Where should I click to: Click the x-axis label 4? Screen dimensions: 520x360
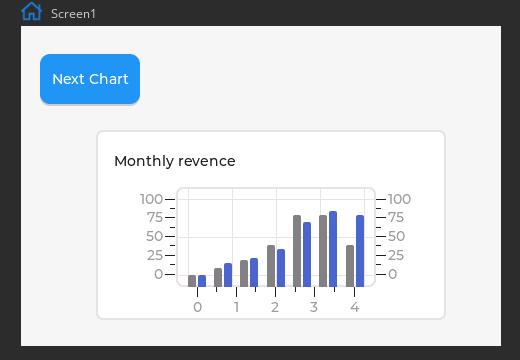click(355, 307)
